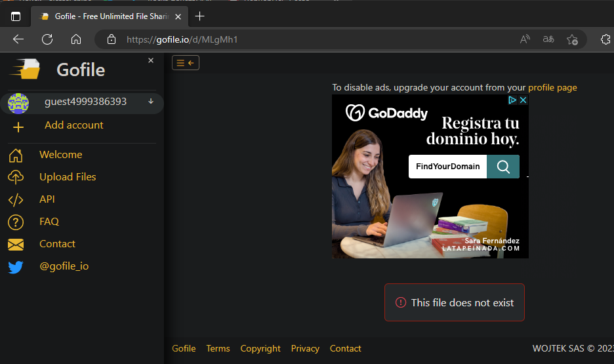
Task: Reload the Gofile page
Action: (x=47, y=39)
